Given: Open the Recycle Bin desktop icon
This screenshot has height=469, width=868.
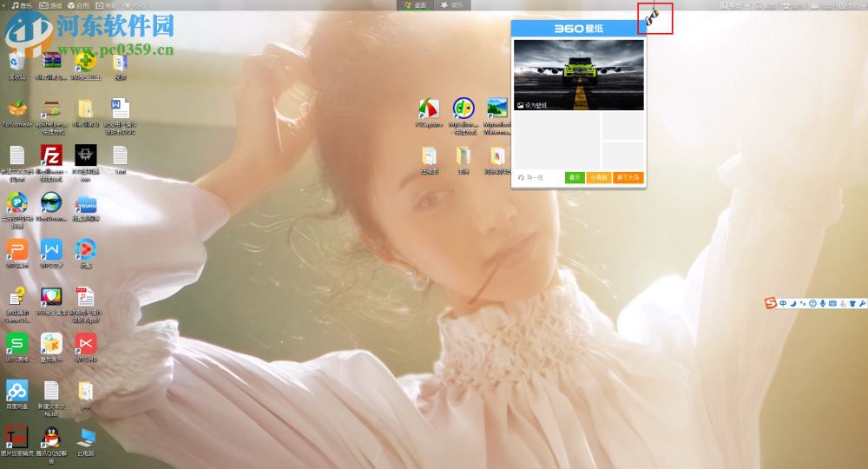Looking at the screenshot, I should click(16, 61).
